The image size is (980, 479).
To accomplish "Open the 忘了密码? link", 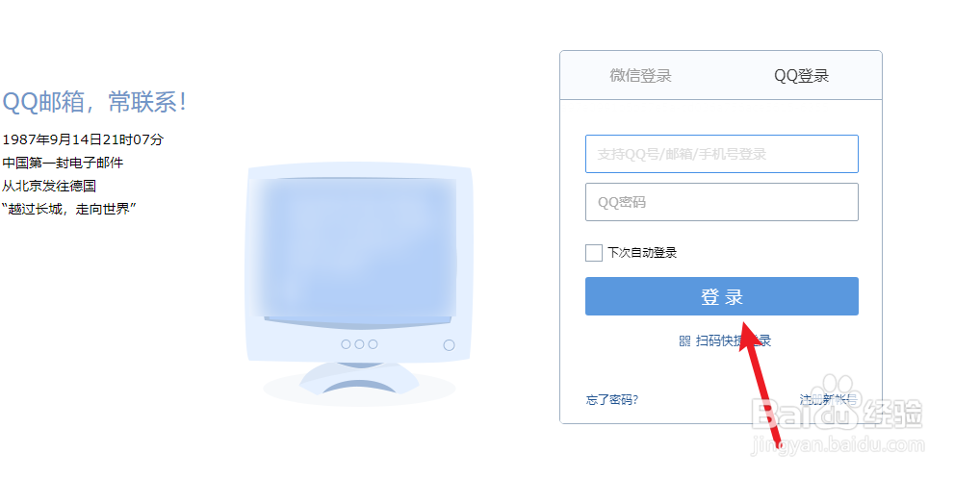I will click(612, 400).
